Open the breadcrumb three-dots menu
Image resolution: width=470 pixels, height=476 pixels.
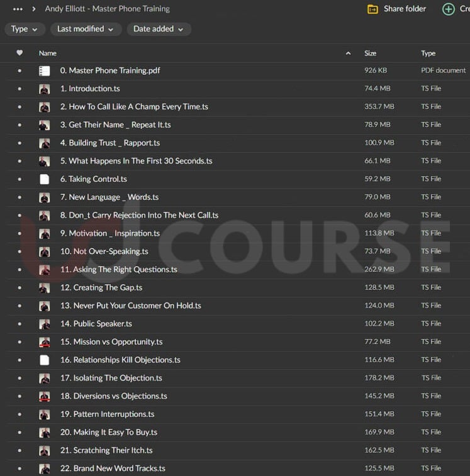[x=18, y=9]
